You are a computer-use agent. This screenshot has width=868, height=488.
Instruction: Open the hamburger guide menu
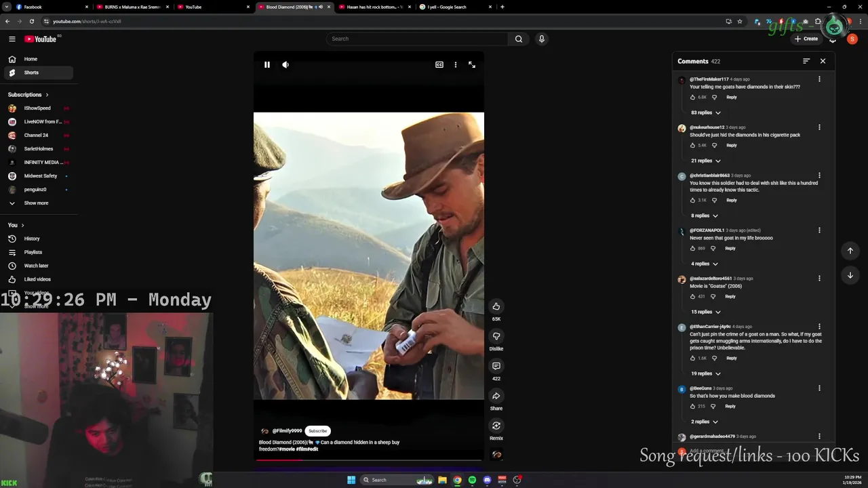click(12, 39)
